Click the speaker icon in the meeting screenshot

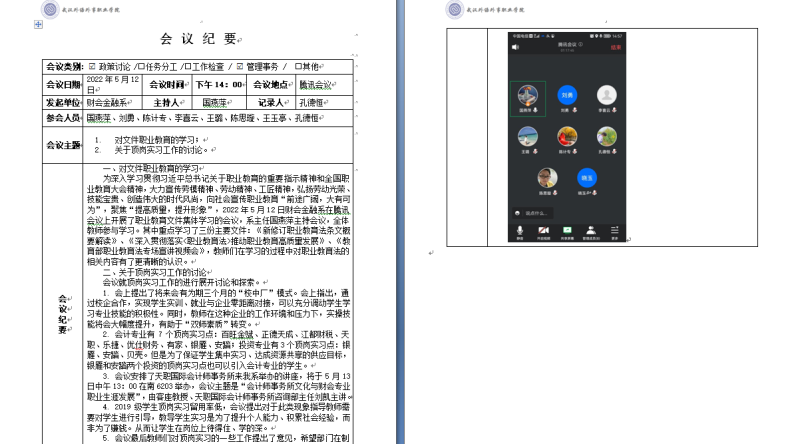tap(515, 46)
